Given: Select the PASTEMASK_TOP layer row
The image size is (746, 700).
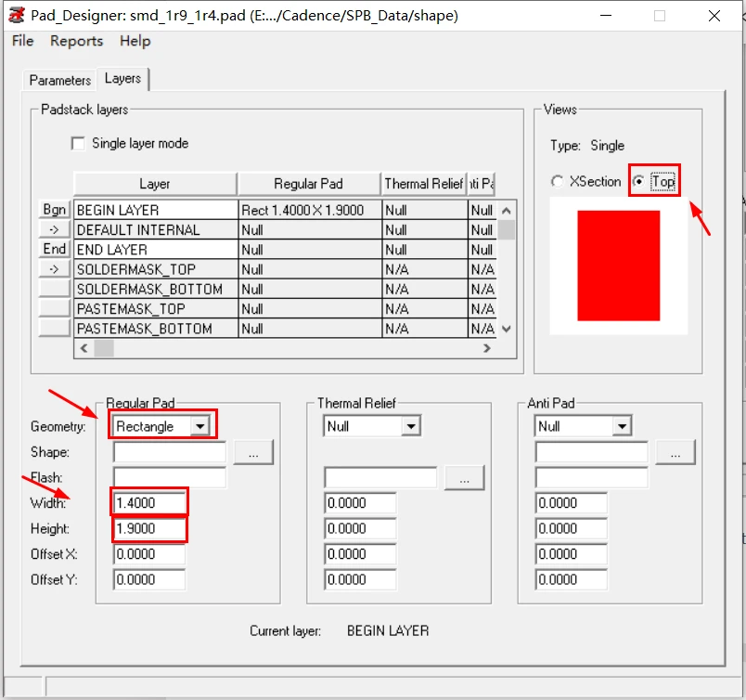Looking at the screenshot, I should 285,309.
